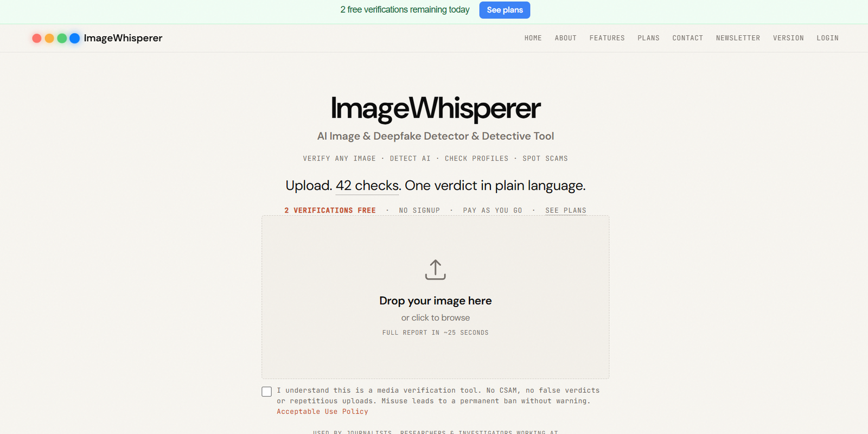
Task: Click the underlined 42 checks link
Action: 367,186
